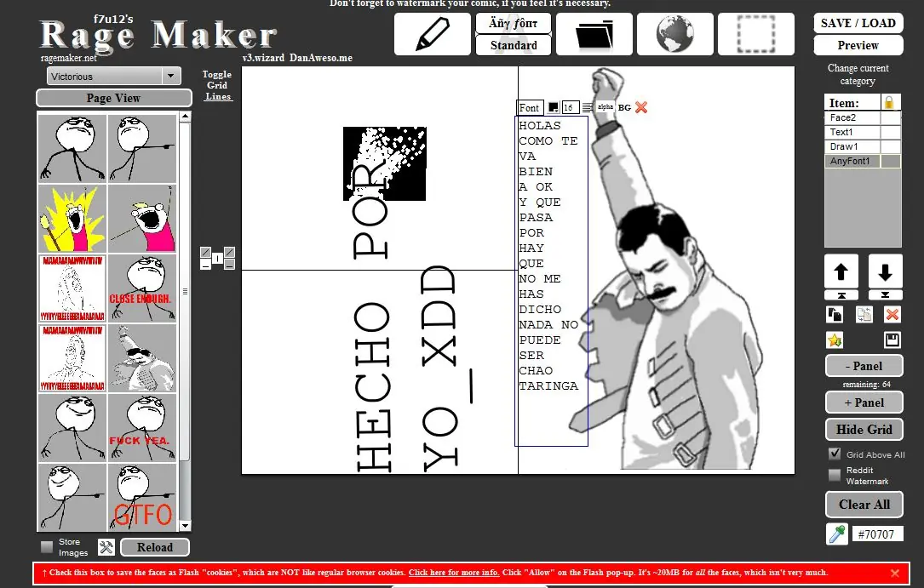Toggle lock cell for AnyFont1
The image size is (924, 588).
[x=891, y=162]
